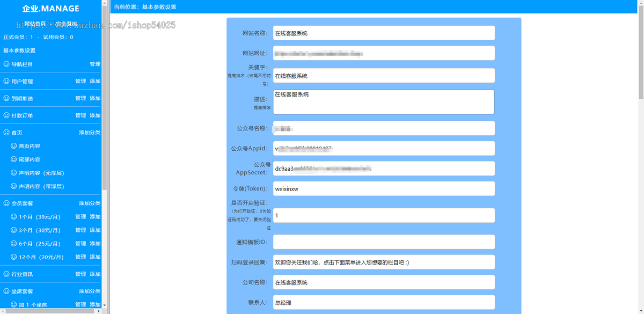Click the 公司名称 input field
644x314 pixels.
(x=384, y=282)
